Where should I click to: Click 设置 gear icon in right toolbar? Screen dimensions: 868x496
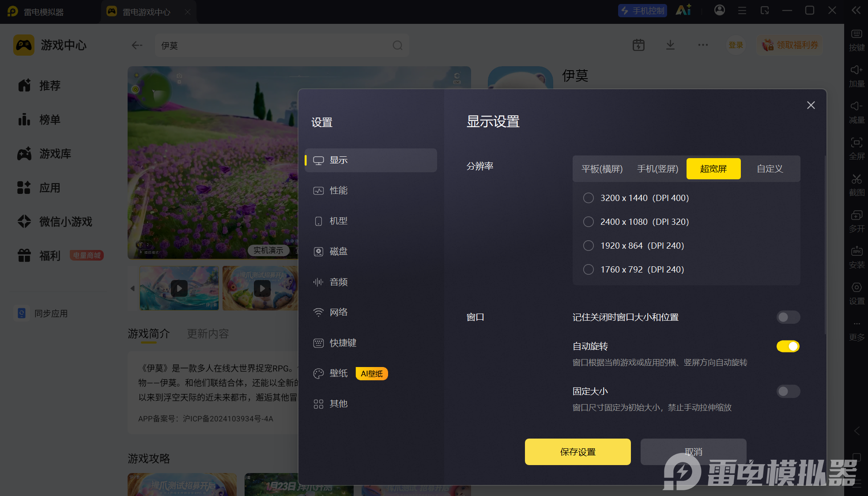coord(857,293)
